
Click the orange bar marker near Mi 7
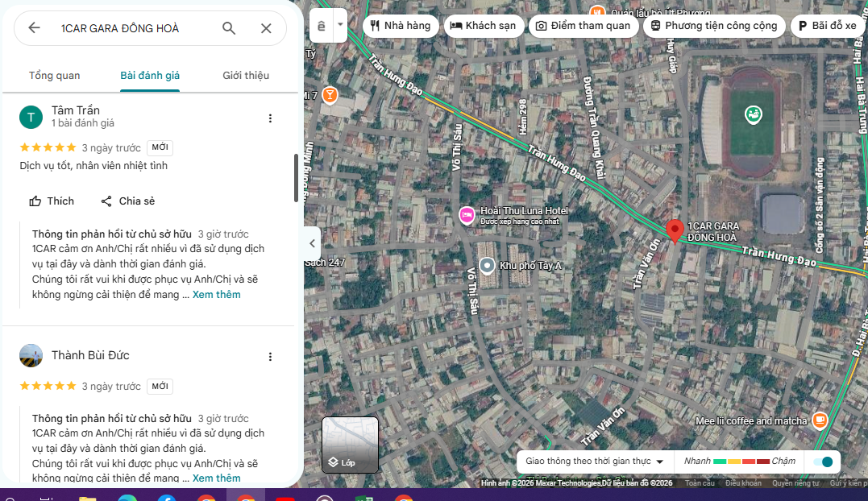coord(330,95)
